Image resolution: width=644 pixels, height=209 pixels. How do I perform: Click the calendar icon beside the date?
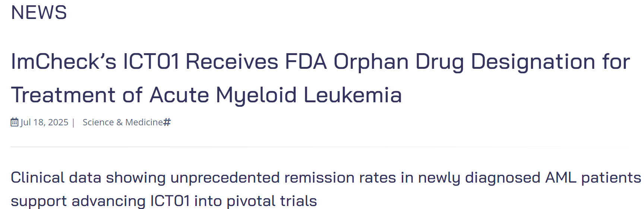coord(15,122)
